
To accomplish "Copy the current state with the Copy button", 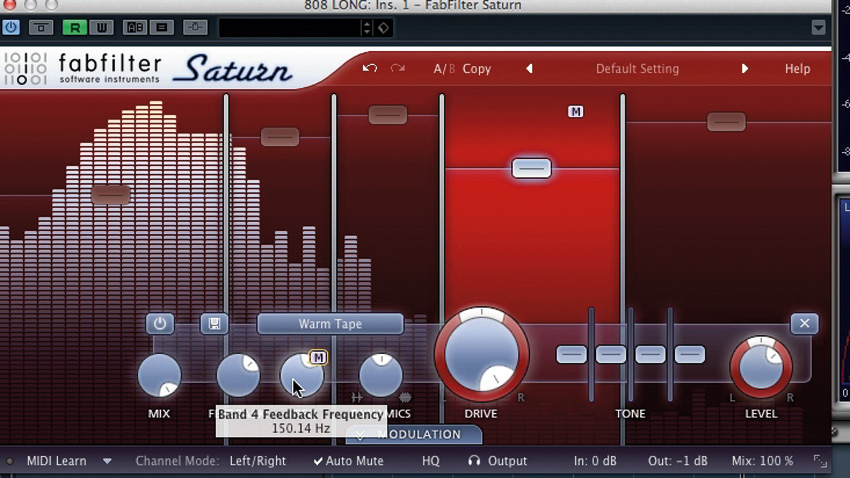I will [x=476, y=69].
